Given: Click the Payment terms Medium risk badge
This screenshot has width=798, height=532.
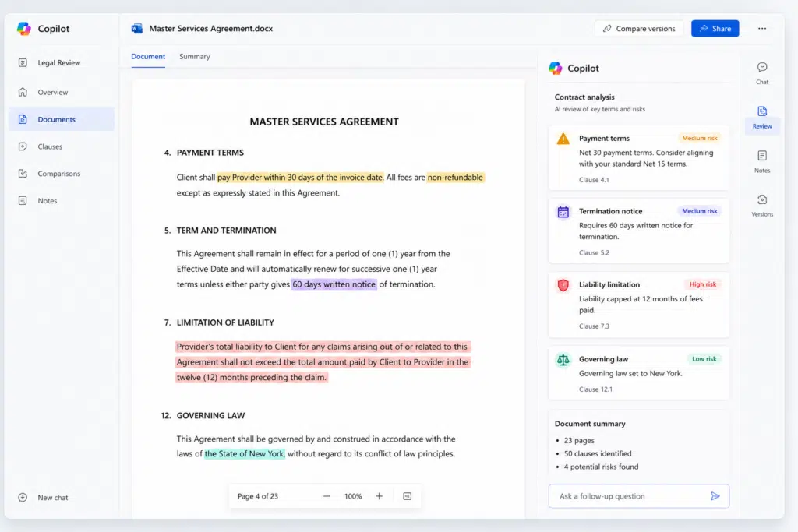Looking at the screenshot, I should coord(700,138).
